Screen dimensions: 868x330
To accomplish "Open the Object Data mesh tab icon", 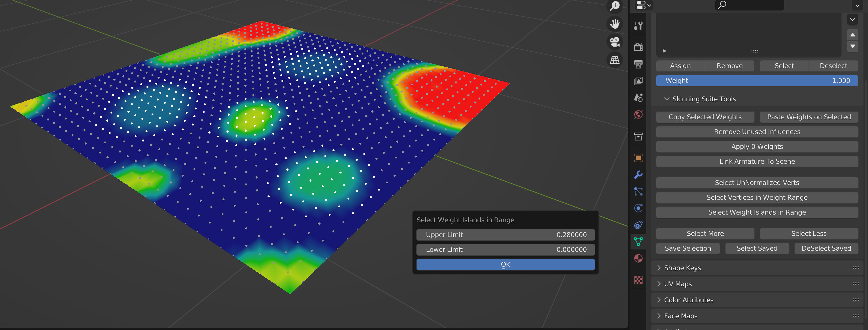I will click(x=638, y=242).
